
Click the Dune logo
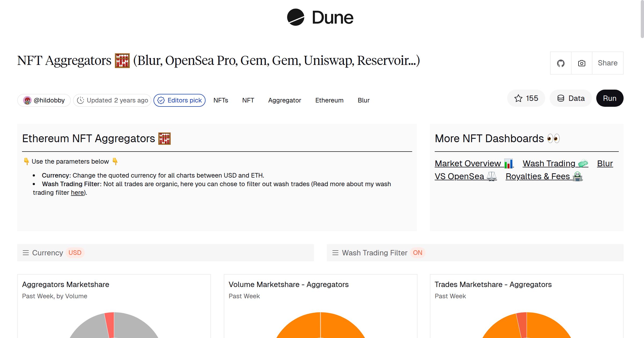pyautogui.click(x=320, y=18)
